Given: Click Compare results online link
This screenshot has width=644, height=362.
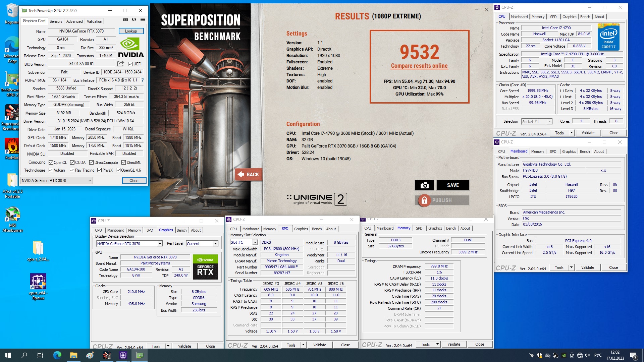Looking at the screenshot, I should click(x=419, y=66).
